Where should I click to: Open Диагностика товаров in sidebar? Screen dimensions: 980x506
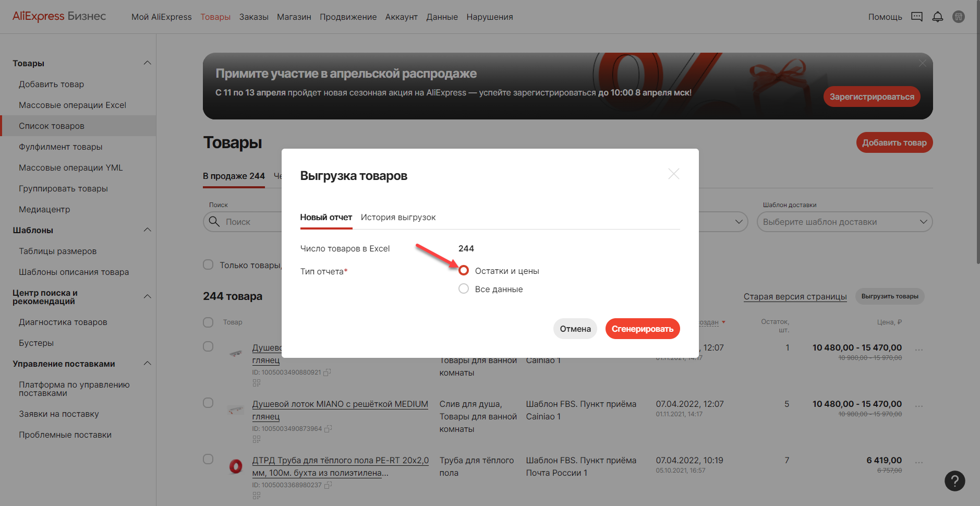[x=63, y=322]
